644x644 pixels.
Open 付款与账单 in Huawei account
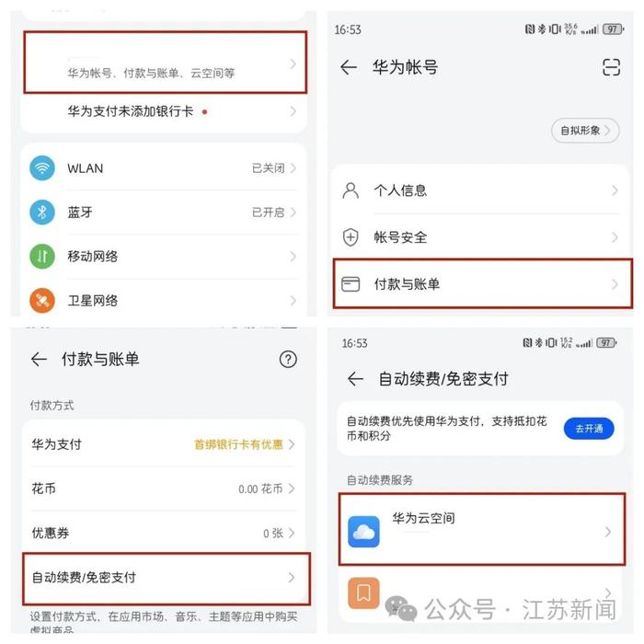point(483,283)
